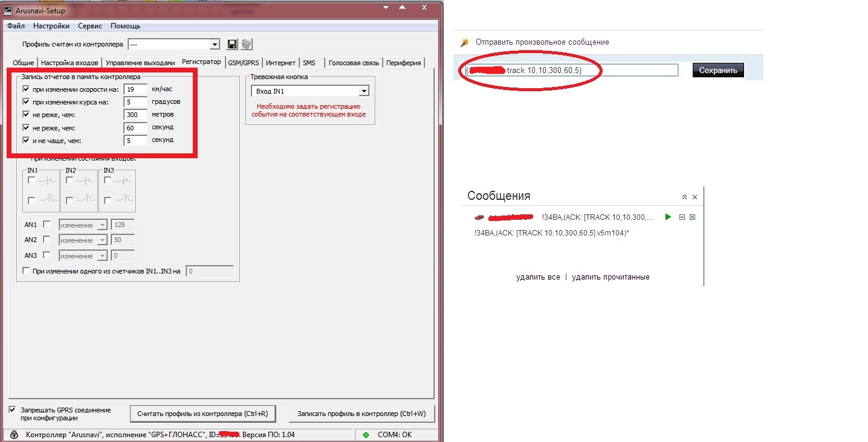
Task: Collapse Сообщения panel with double chevron
Action: pos(684,197)
